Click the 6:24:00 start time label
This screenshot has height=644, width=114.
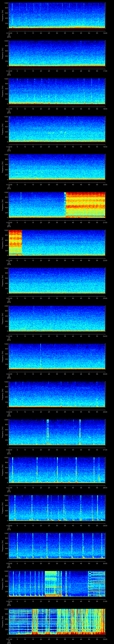pyautogui.click(x=9, y=374)
